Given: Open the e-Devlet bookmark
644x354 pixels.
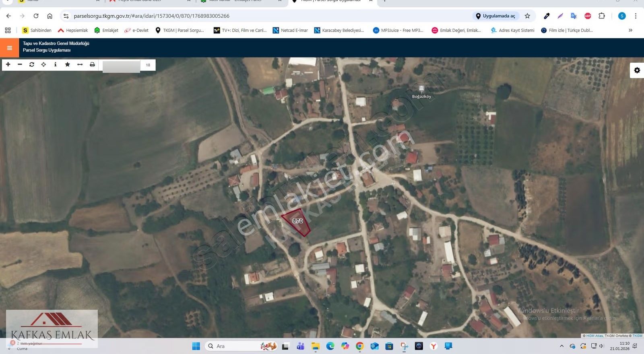Looking at the screenshot, I should 136,30.
